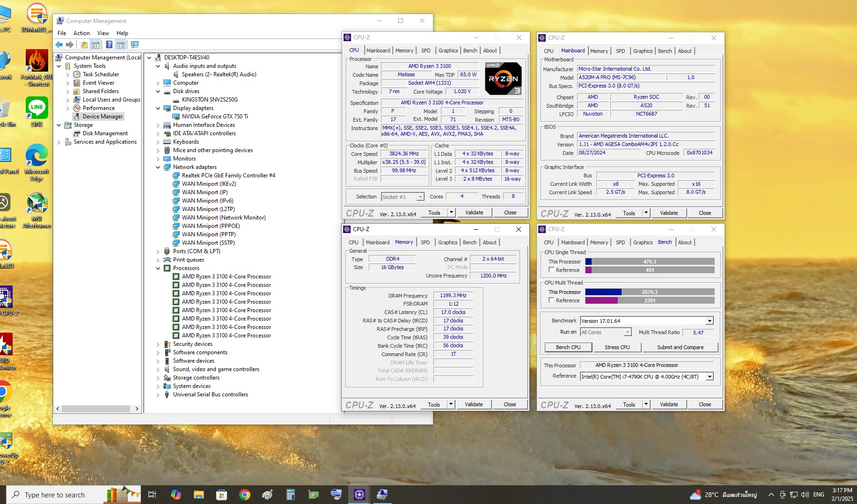Click Stress CPU button
857x504 pixels.
click(x=617, y=347)
